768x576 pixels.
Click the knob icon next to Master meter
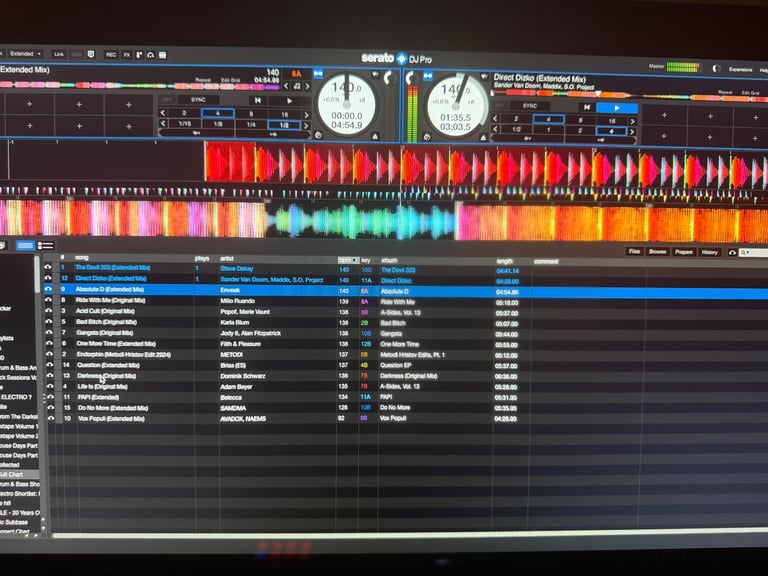point(716,69)
